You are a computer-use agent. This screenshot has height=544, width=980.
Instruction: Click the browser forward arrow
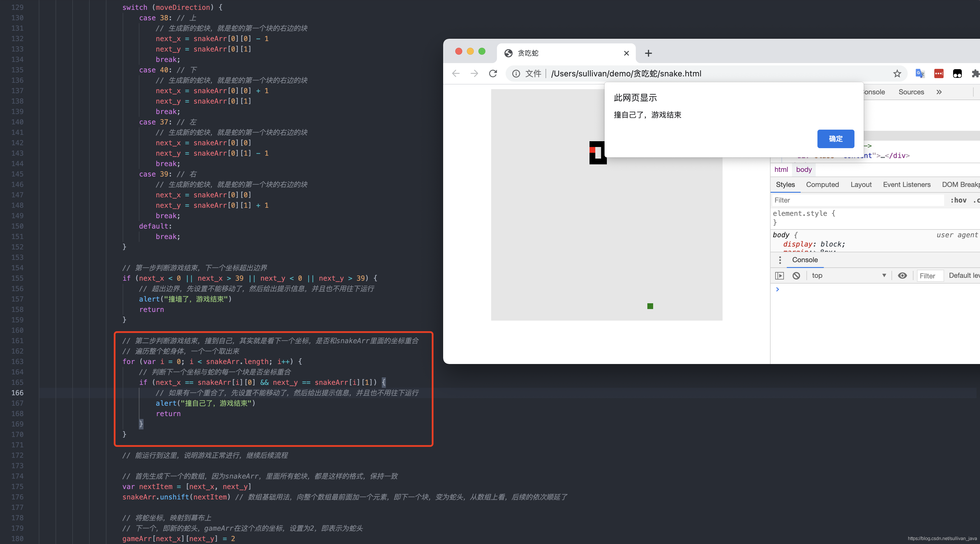(x=474, y=73)
